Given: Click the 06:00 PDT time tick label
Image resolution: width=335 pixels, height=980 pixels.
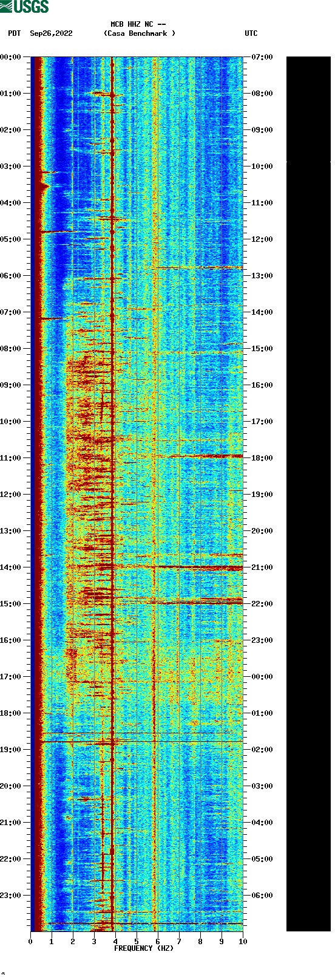Looking at the screenshot, I should coord(11,276).
